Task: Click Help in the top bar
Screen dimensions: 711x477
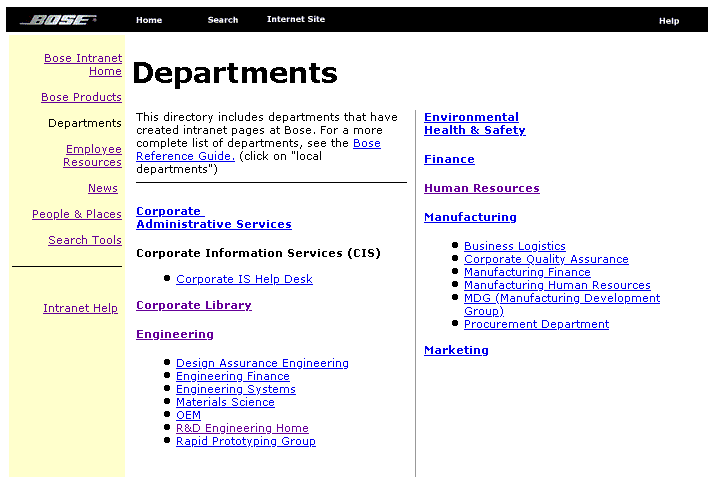Action: pos(669,21)
